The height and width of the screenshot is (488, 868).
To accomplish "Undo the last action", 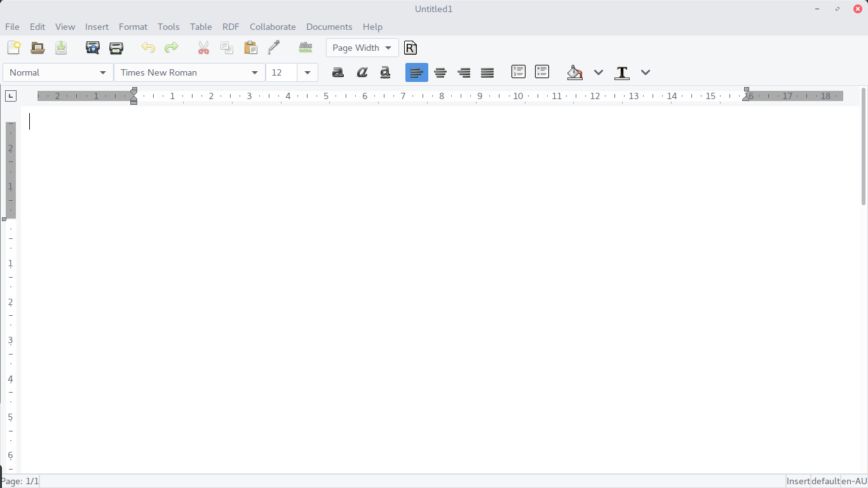I will click(x=148, y=48).
